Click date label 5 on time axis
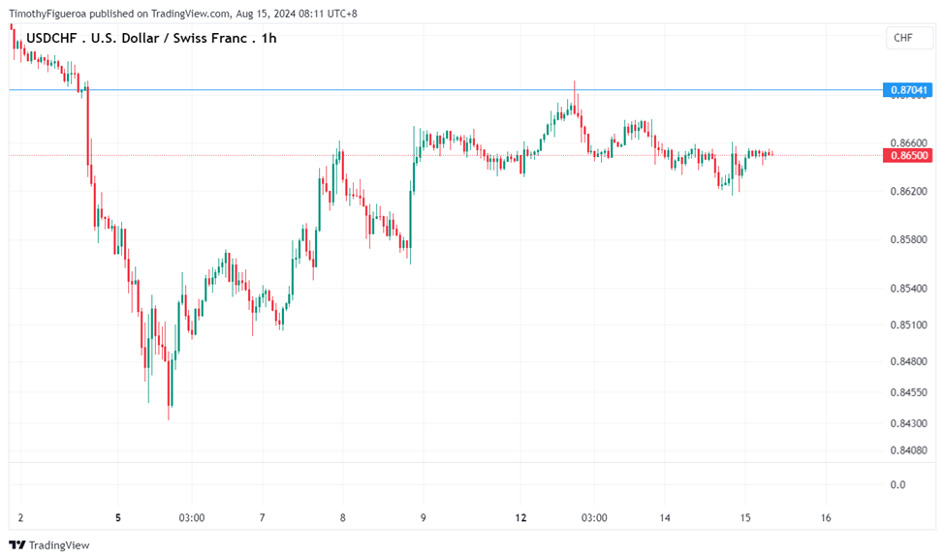945x560 pixels. coord(118,517)
